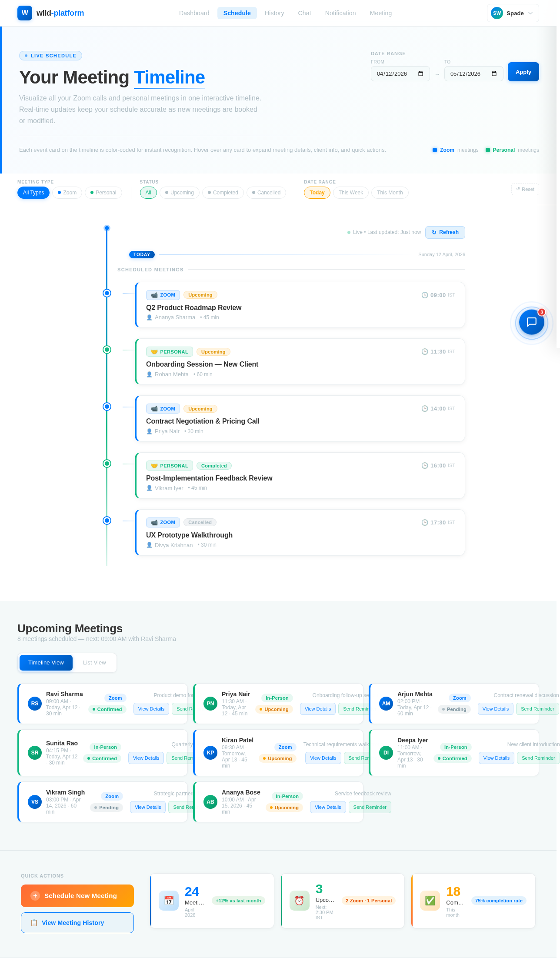The height and width of the screenshot is (958, 560).
Task: Apply the selected date range
Action: point(523,72)
